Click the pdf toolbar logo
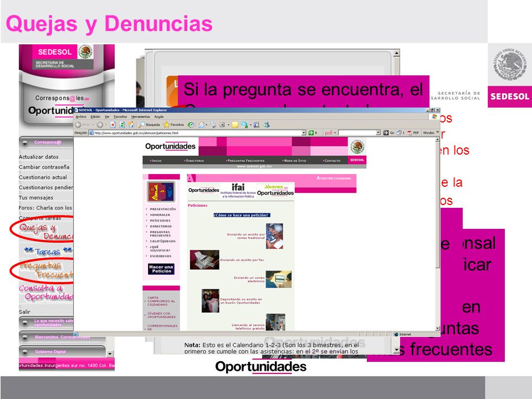 pos(329,132)
